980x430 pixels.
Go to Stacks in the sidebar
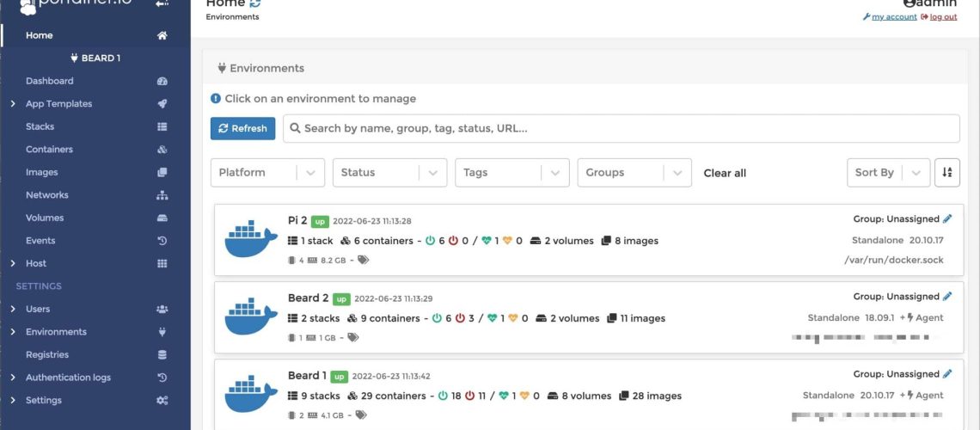pyautogui.click(x=40, y=126)
